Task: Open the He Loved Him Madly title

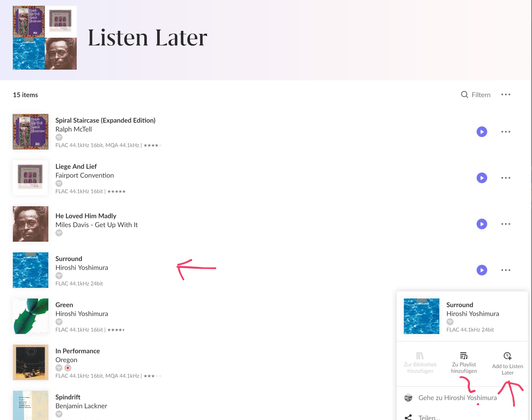Action: [x=86, y=216]
